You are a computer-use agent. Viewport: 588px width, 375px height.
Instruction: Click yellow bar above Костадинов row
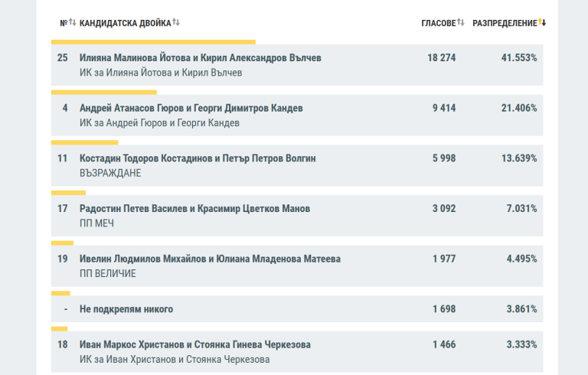pyautogui.click(x=85, y=142)
